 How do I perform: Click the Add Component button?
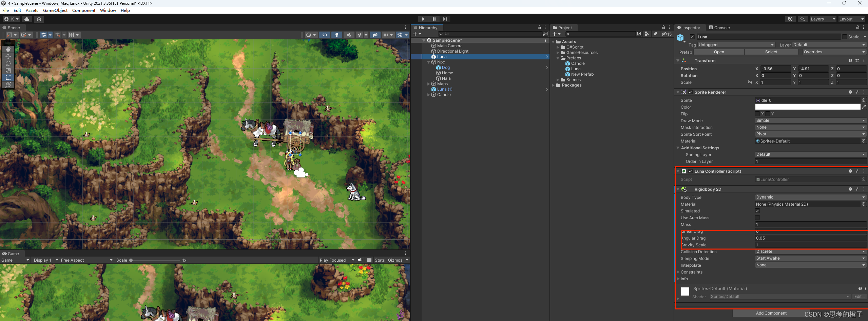click(x=771, y=313)
